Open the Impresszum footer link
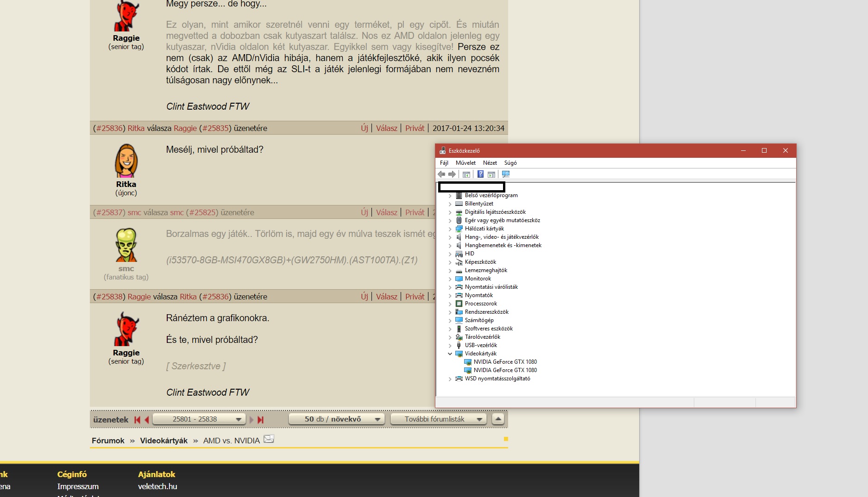The image size is (868, 497). (78, 486)
